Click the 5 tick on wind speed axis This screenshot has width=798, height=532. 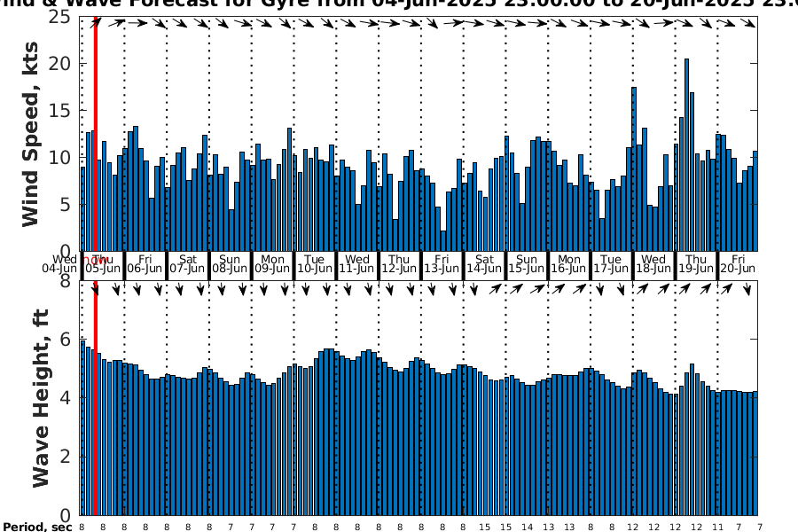66,205
